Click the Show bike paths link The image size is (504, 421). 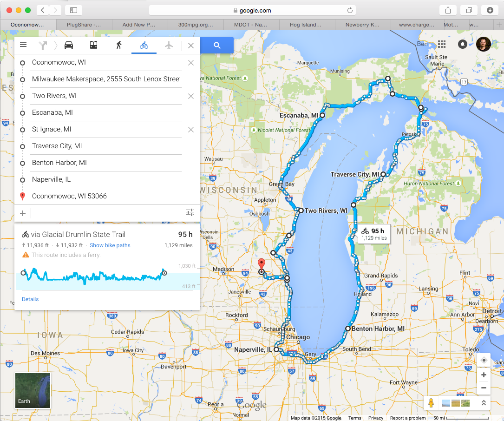pyautogui.click(x=110, y=245)
